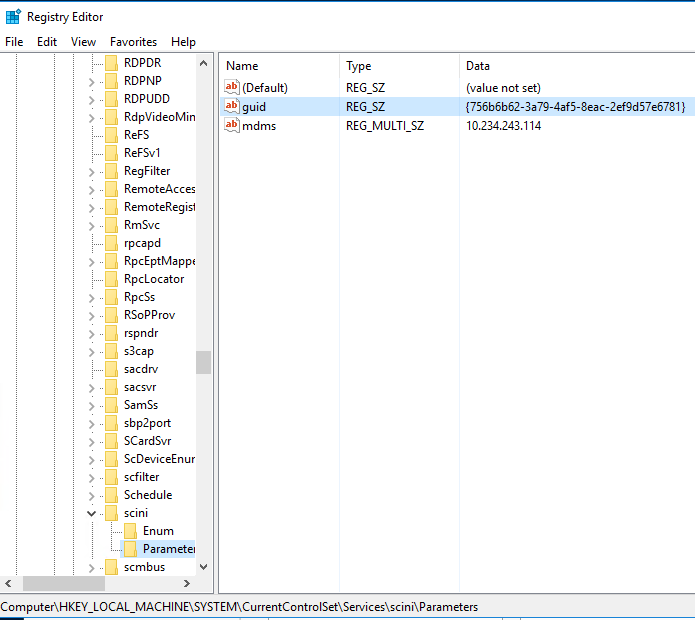Image resolution: width=695 pixels, height=620 pixels.
Task: Select the SamSs folder icon
Action: click(112, 405)
